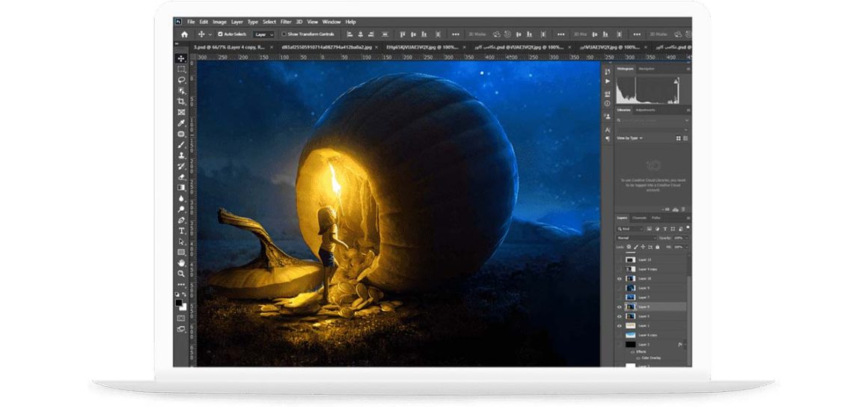Open the Normal blend mode dropdown
This screenshot has width=868, height=407.
635,238
